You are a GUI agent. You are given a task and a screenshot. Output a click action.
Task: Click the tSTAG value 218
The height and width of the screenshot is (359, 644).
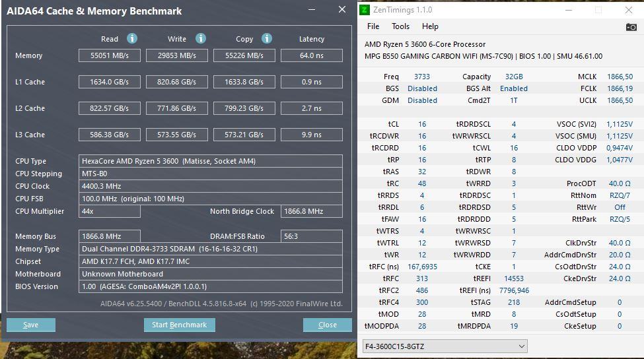pos(514,303)
